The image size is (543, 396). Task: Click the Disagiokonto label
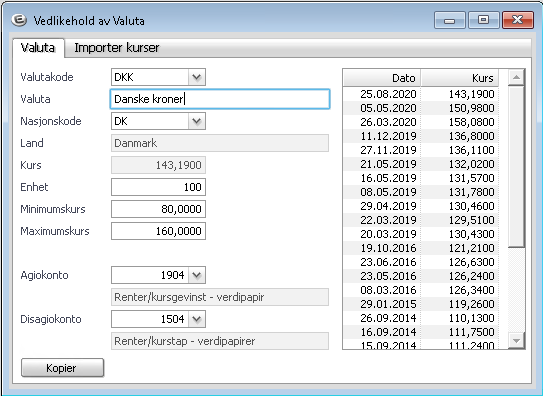(51, 319)
